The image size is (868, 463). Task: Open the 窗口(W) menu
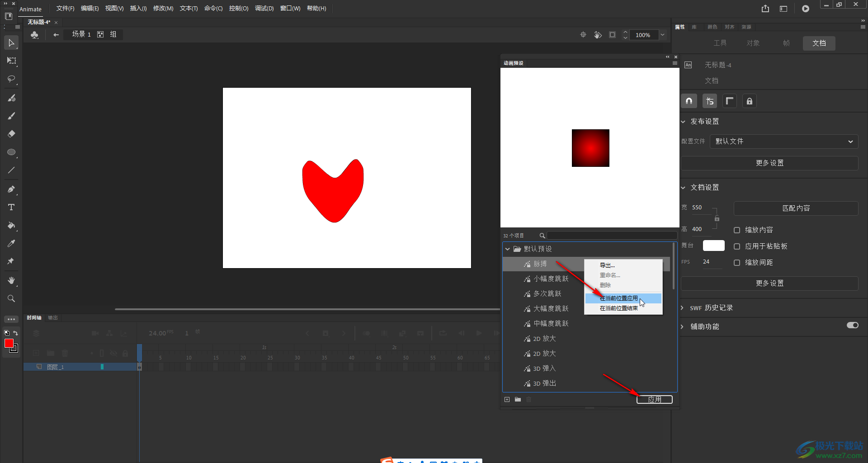click(290, 9)
